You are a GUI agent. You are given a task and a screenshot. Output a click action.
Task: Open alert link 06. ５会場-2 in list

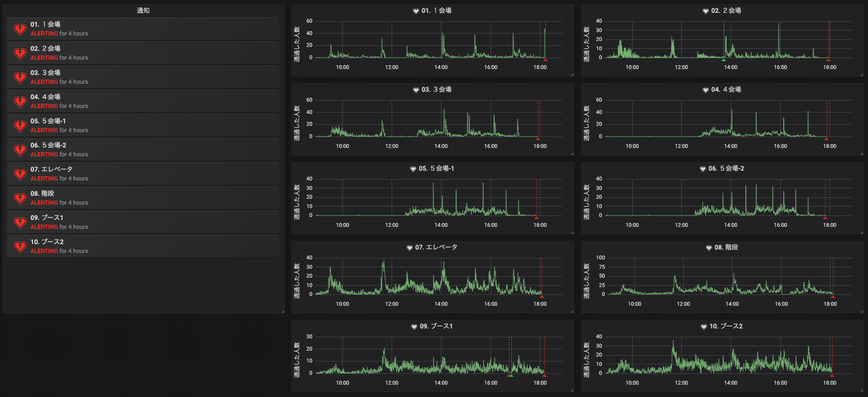[48, 145]
